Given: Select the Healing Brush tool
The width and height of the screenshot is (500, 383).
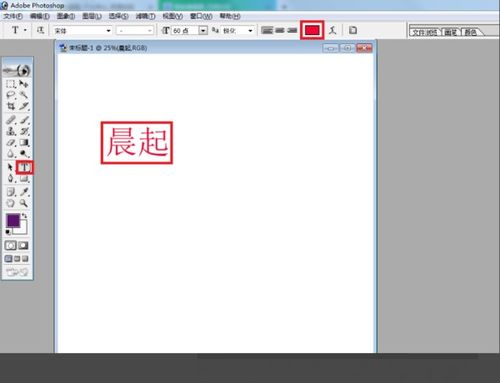Looking at the screenshot, I should pyautogui.click(x=11, y=120).
